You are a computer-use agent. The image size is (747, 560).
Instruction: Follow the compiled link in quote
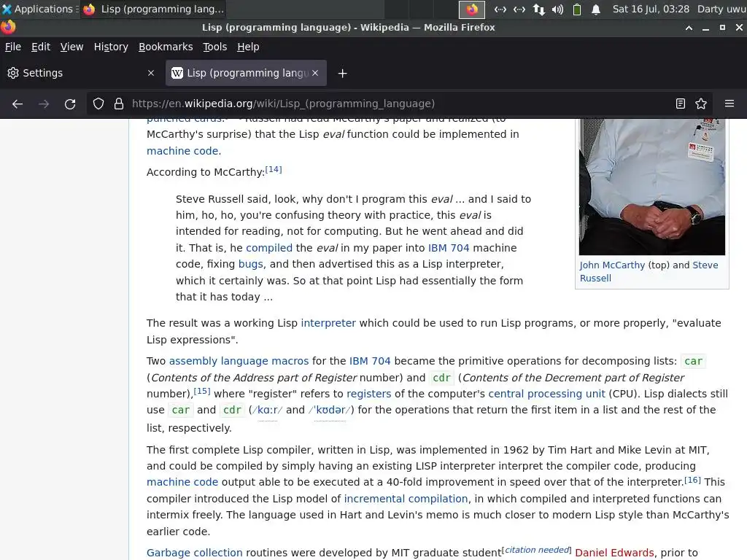[269, 248]
